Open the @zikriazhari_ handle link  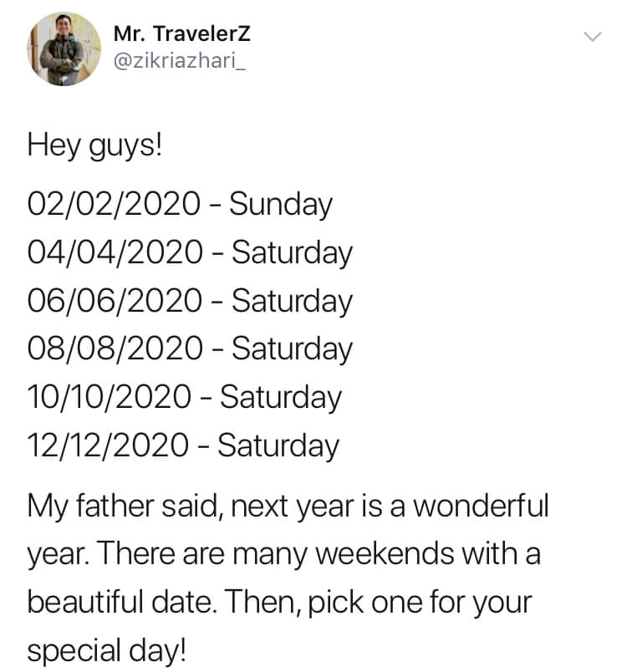[x=180, y=61]
